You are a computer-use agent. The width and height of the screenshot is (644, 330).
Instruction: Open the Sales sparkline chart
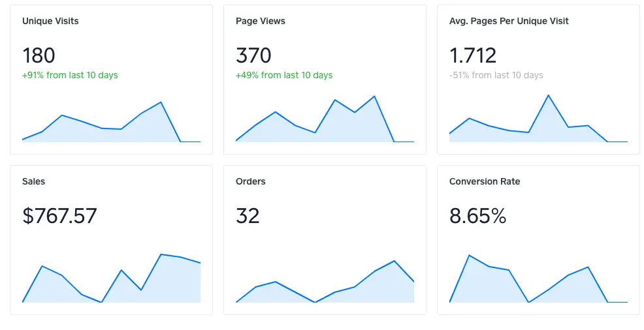[111, 278]
